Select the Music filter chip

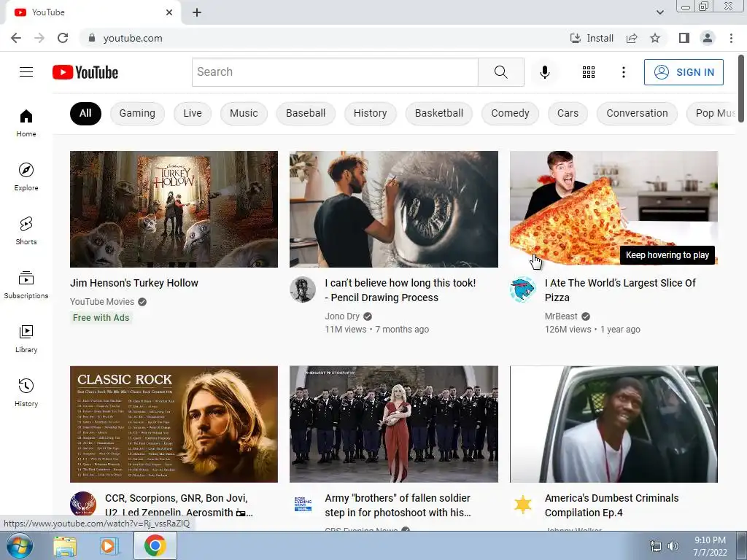(244, 113)
